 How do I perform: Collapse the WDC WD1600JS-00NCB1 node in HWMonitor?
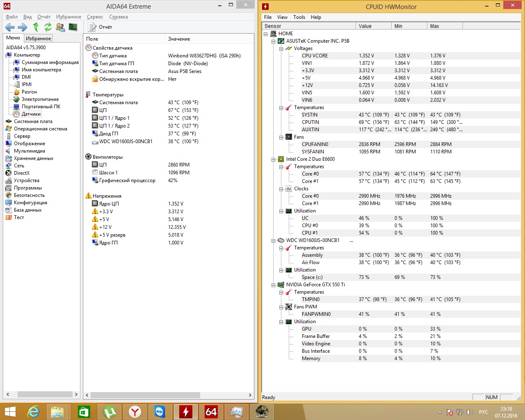pos(274,240)
